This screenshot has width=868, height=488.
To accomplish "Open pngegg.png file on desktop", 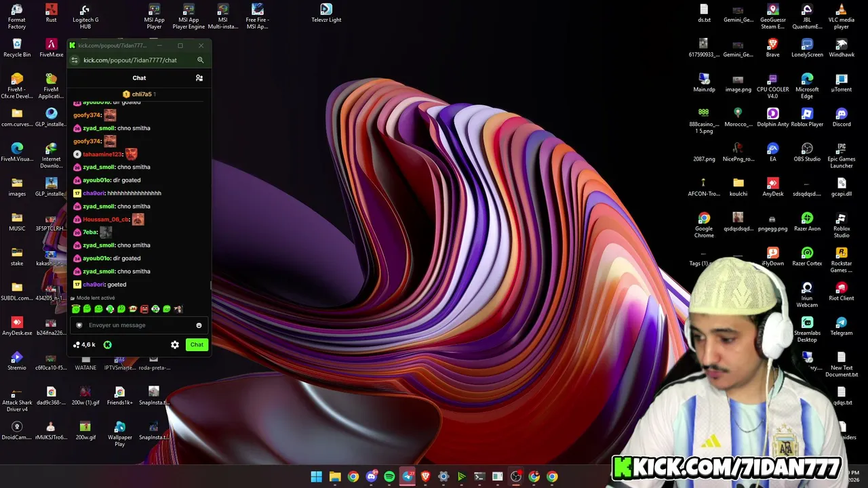I will click(772, 222).
